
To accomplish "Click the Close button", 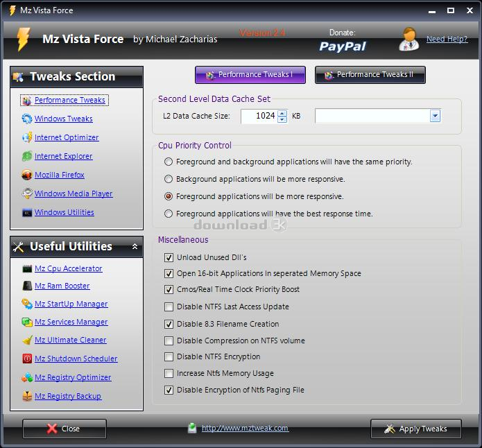I will click(64, 429).
